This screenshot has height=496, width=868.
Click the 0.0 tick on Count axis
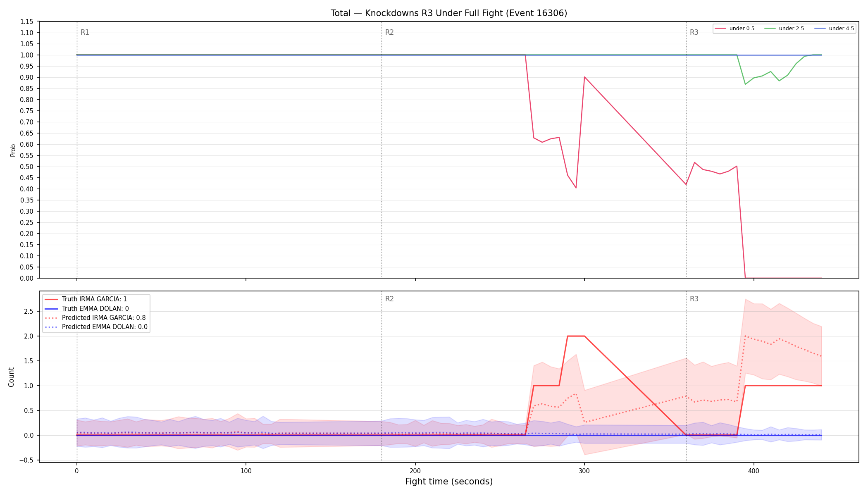(29, 435)
